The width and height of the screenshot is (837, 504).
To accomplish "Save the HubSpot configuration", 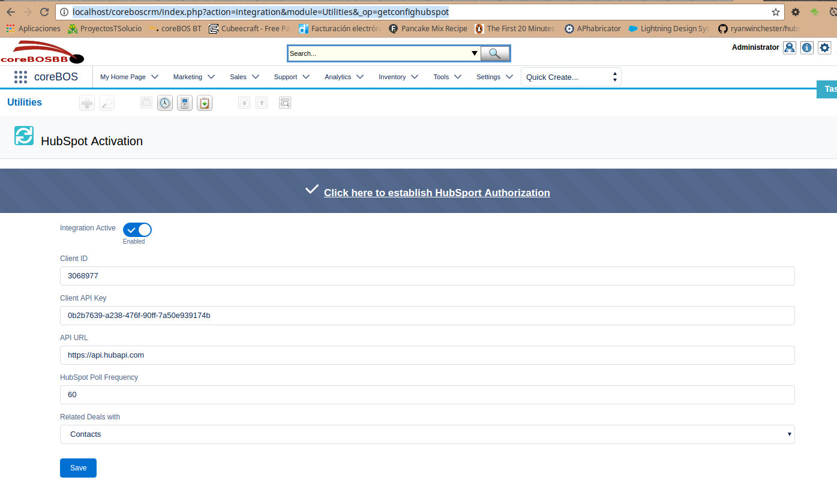I will [x=78, y=468].
